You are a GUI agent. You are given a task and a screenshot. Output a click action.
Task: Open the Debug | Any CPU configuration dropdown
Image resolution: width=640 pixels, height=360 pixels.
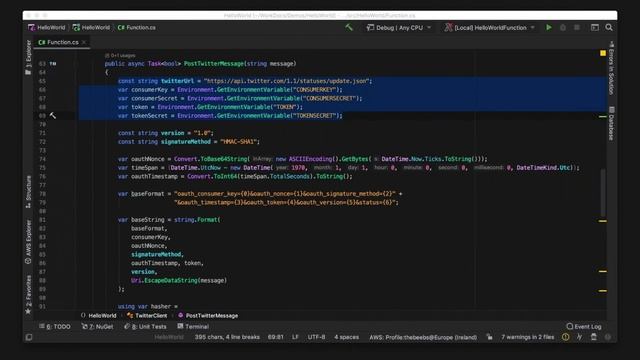coord(399,28)
